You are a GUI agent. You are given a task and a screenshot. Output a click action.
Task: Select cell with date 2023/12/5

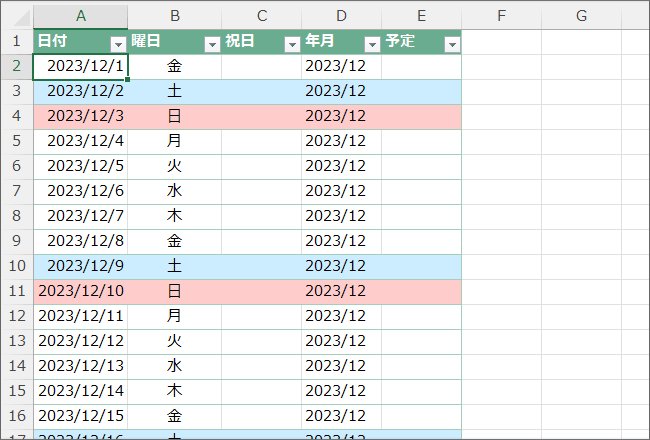(80, 166)
